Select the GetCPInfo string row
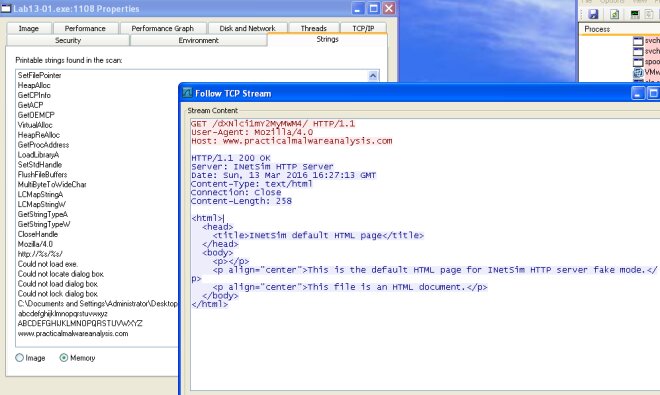The height and width of the screenshot is (395, 660). click(x=34, y=95)
